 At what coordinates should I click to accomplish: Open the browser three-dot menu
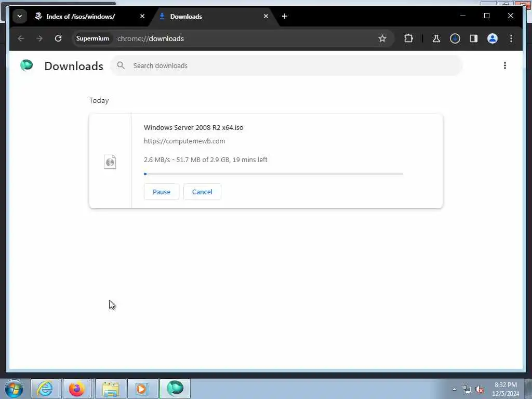click(511, 38)
